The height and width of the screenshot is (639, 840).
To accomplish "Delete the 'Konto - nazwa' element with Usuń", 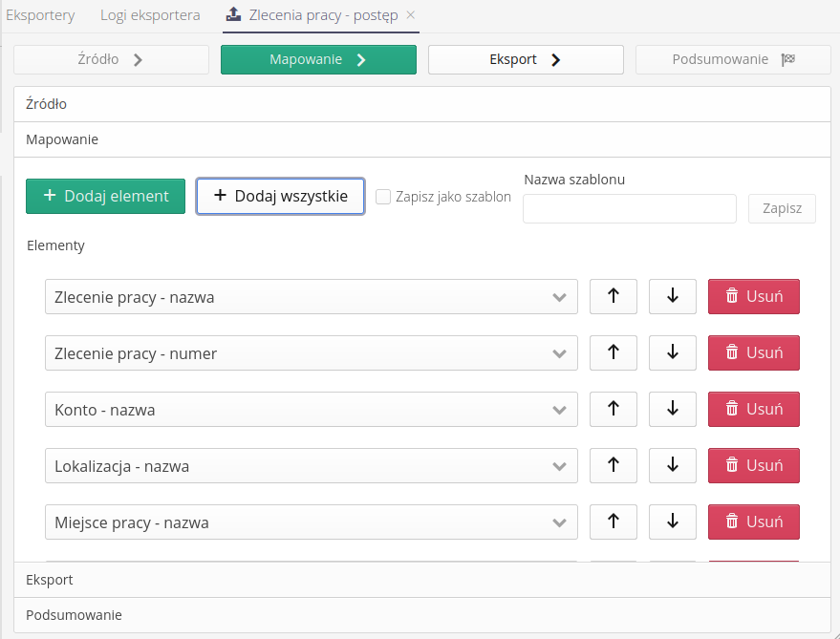I will click(753, 409).
